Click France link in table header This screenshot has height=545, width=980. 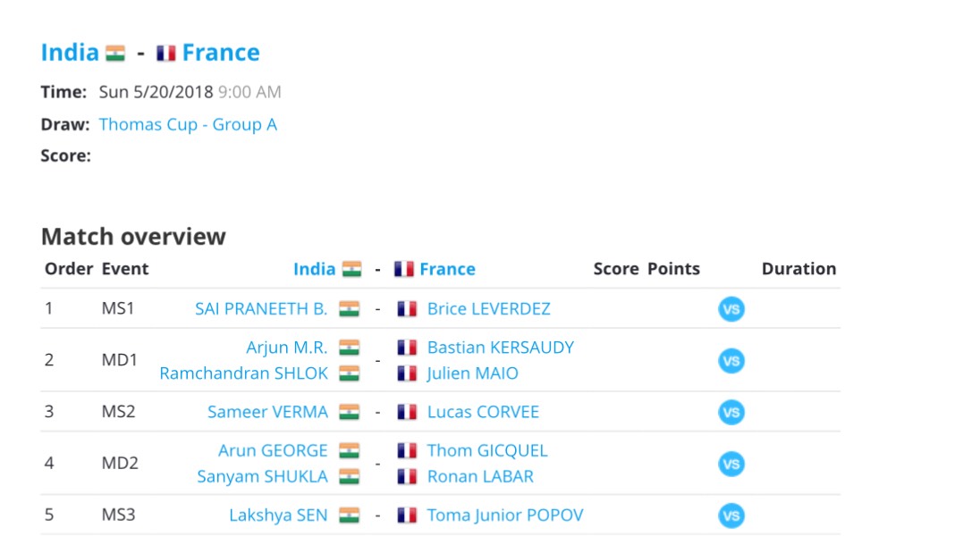(x=447, y=269)
